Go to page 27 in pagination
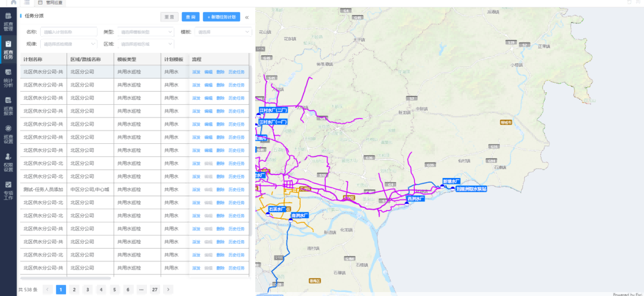The image size is (644, 296). pyautogui.click(x=155, y=289)
